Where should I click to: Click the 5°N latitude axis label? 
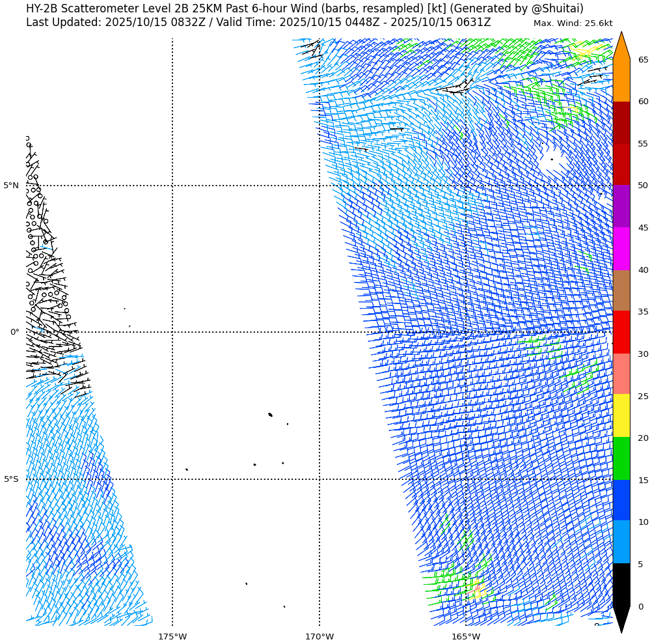pos(11,186)
